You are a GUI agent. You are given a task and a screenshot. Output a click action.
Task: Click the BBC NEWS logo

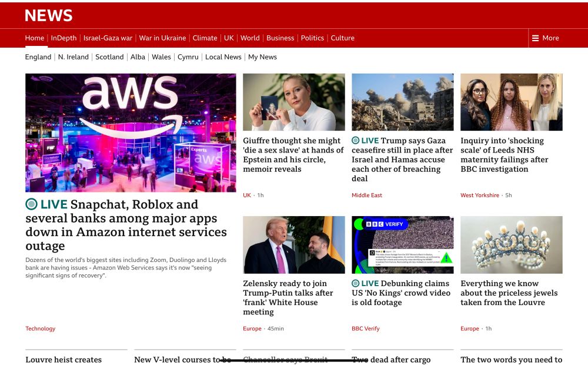(x=48, y=15)
